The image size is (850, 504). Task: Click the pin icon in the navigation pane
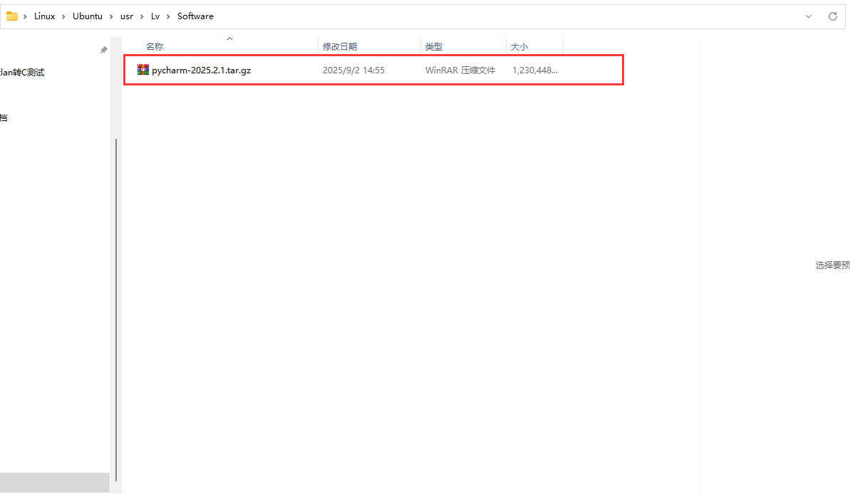[x=103, y=50]
